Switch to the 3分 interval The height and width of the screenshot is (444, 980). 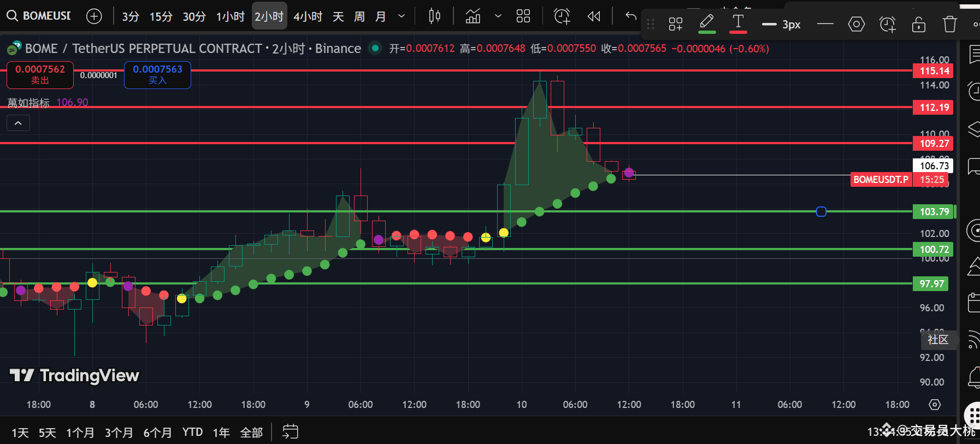point(131,16)
